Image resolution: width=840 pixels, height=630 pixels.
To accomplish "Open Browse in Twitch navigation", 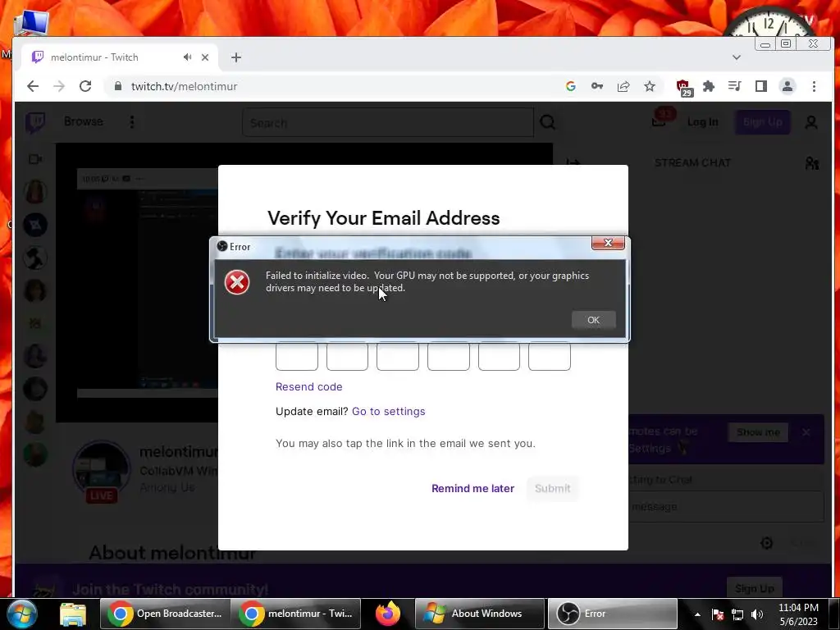I will point(83,121).
